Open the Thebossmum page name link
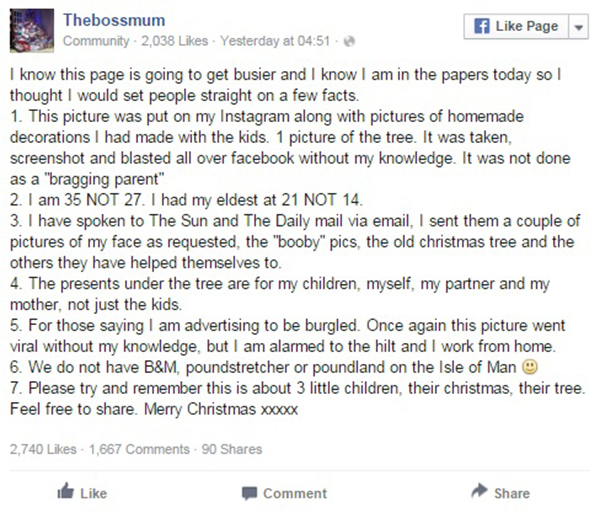Screen dimensions: 600x513 (114, 20)
